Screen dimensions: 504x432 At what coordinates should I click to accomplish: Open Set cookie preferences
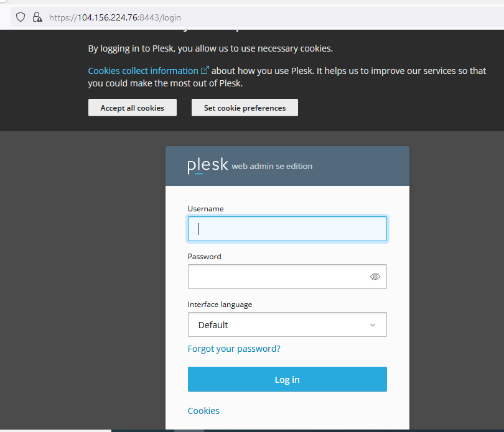pyautogui.click(x=245, y=108)
